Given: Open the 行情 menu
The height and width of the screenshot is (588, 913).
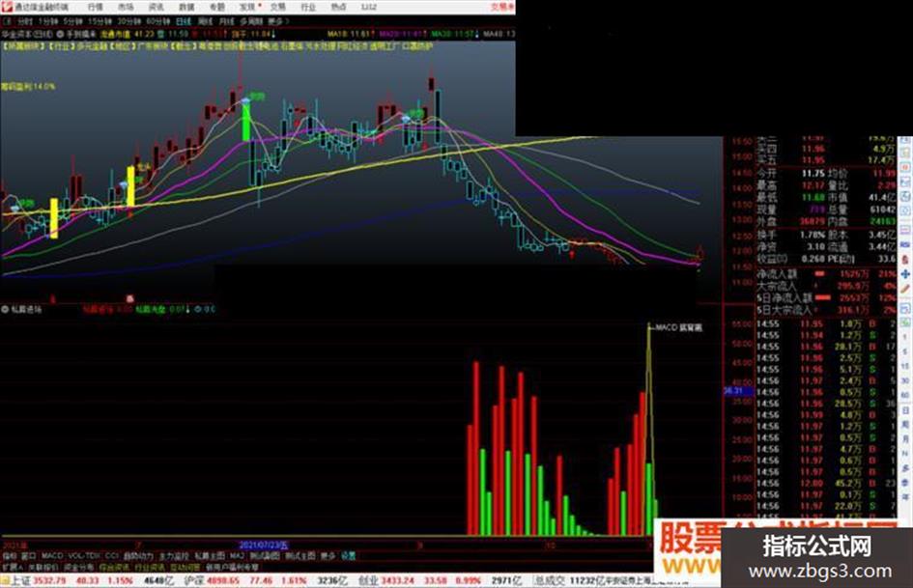Looking at the screenshot, I should pyautogui.click(x=95, y=7).
